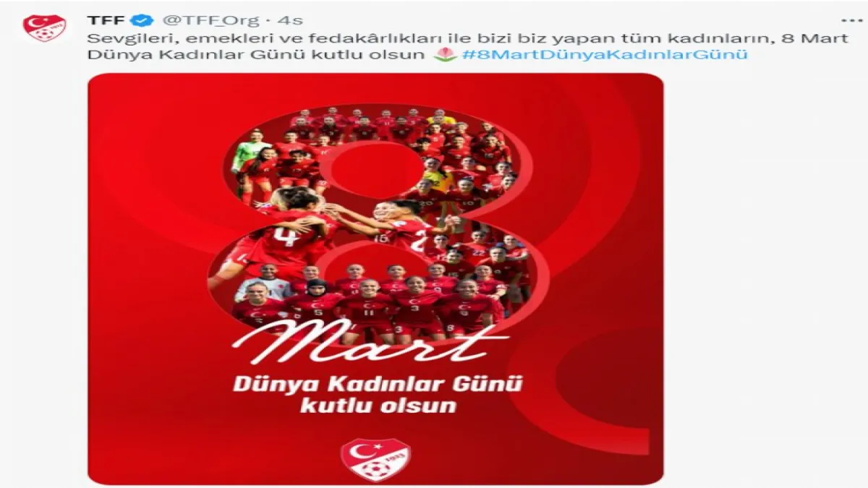Click the goalkeeper in the yellow jersey
This screenshot has height=488, width=868.
click(441, 119)
